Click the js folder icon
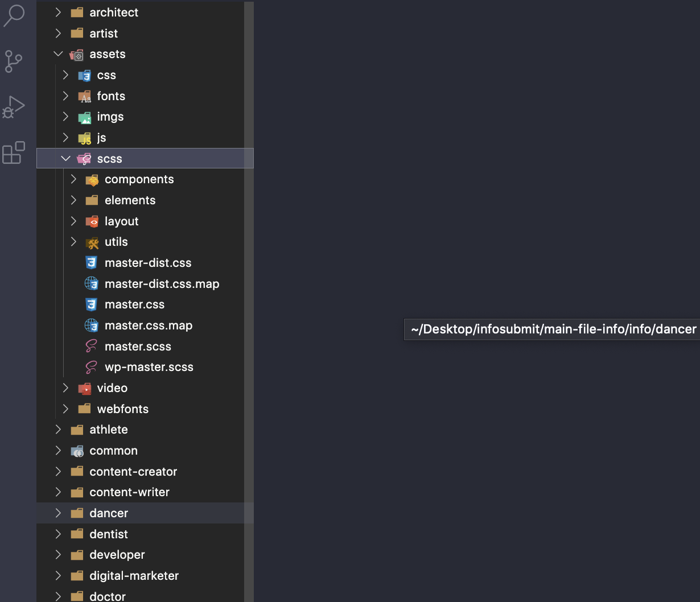This screenshot has height=602, width=700. coord(84,138)
